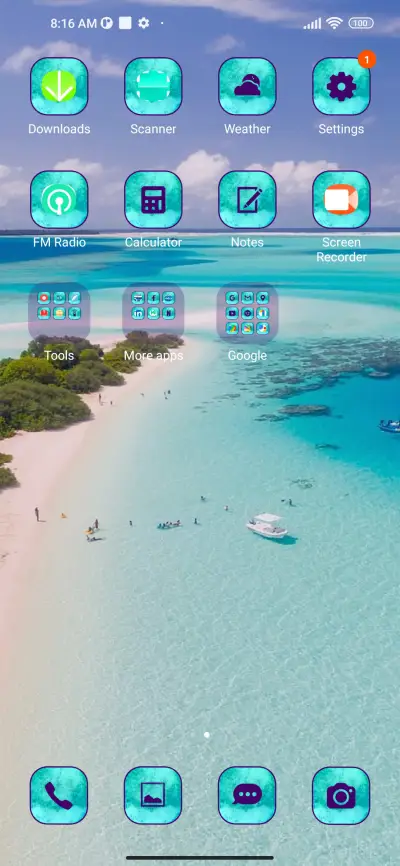Open the Google folder

click(247, 313)
